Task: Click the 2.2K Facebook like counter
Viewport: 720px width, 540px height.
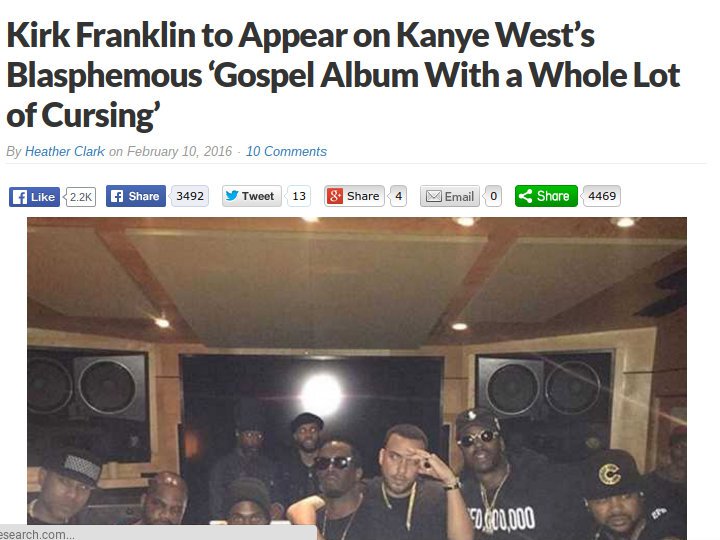Action: coord(81,197)
